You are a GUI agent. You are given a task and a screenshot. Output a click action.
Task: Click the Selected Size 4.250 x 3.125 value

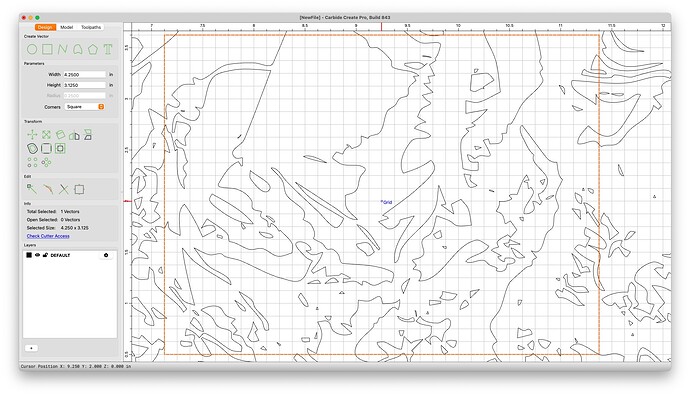75,228
